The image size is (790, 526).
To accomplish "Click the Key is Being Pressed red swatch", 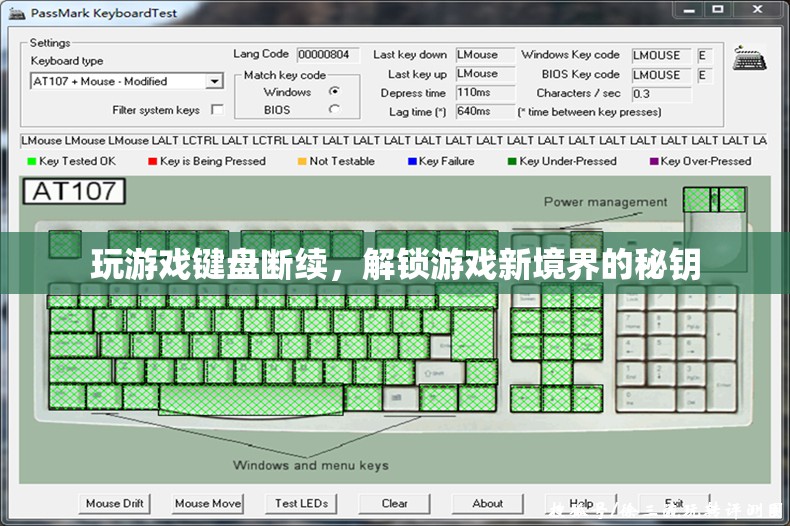I will point(153,161).
